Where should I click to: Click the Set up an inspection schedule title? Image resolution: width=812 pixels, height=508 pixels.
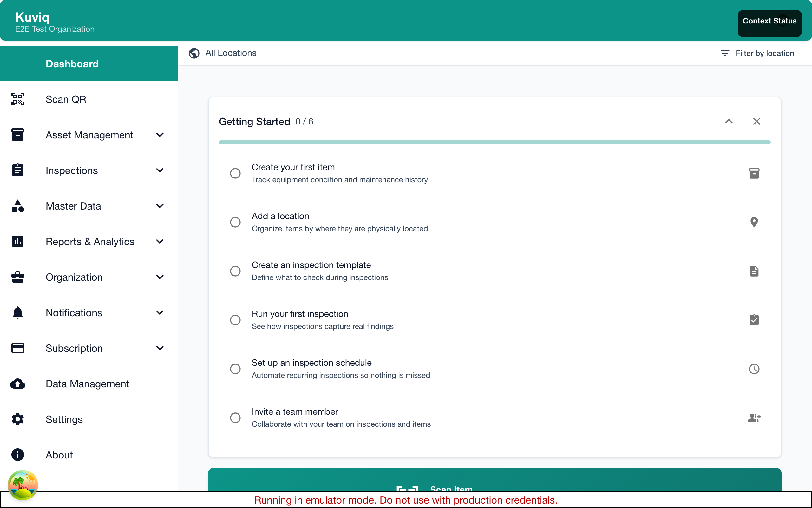[x=311, y=363]
